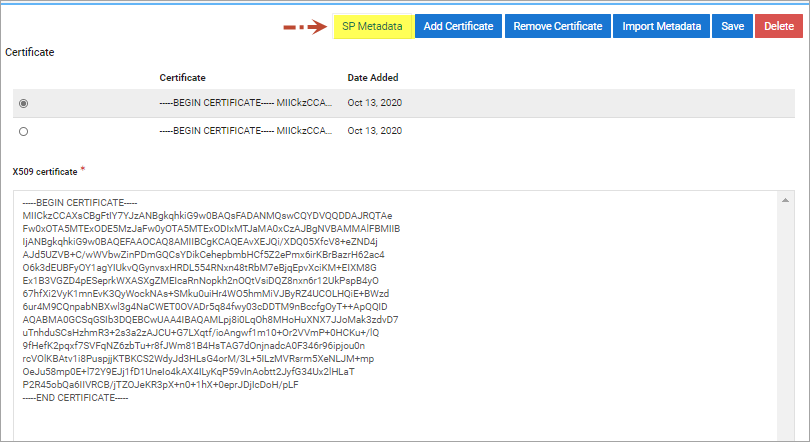Click the Certificate column header
Image resolution: width=810 pixels, height=442 pixels.
182,77
